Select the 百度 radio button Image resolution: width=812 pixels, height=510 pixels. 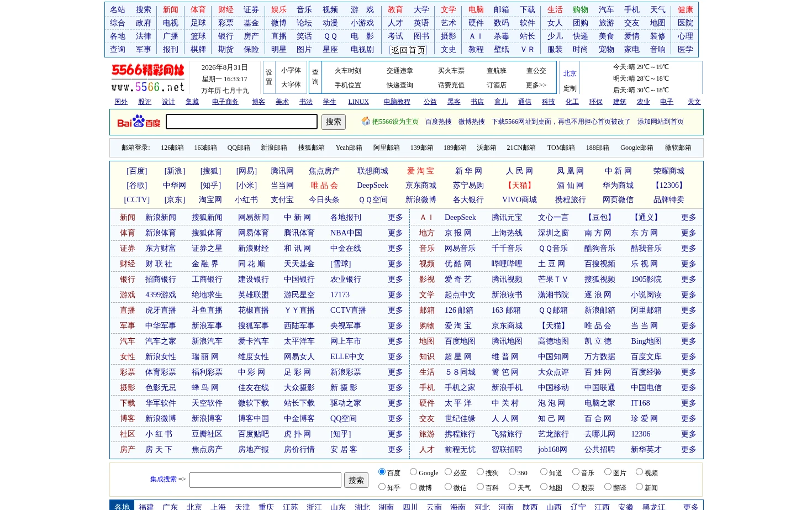382,472
